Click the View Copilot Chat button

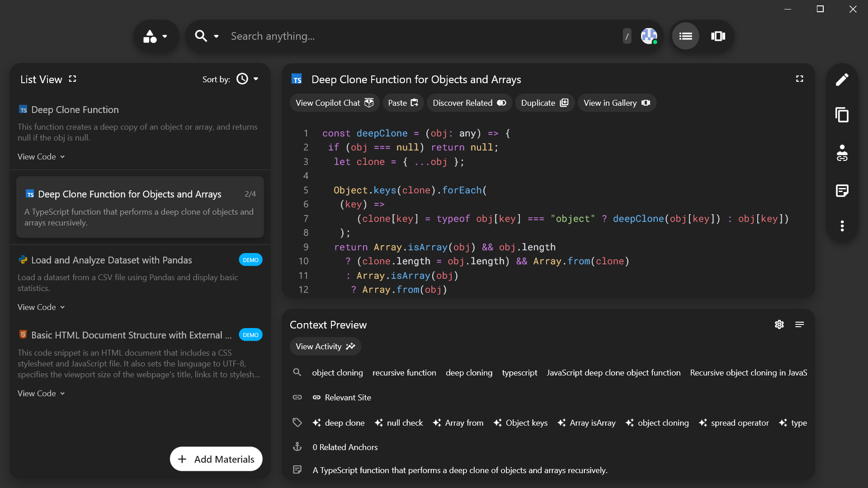[x=334, y=103]
